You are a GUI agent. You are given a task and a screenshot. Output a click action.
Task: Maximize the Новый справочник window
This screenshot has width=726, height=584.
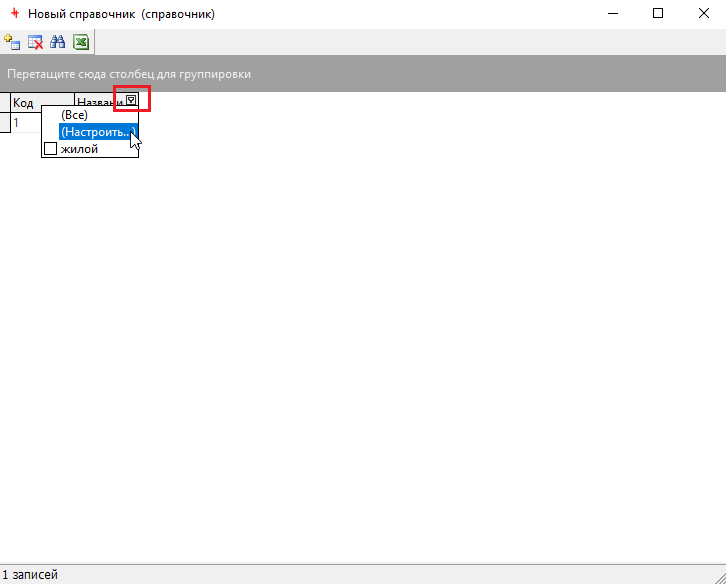click(658, 13)
